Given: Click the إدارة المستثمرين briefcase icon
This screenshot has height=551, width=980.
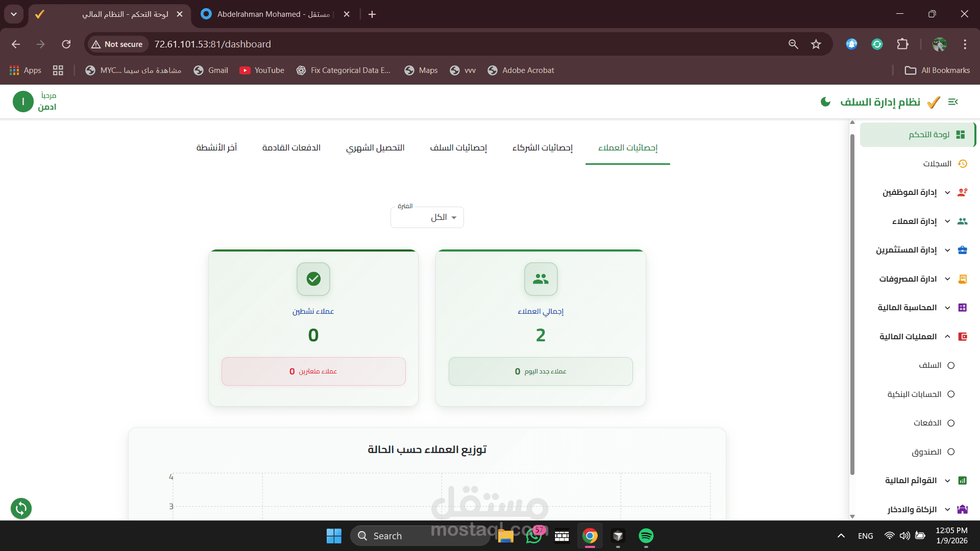Looking at the screenshot, I should click(963, 250).
